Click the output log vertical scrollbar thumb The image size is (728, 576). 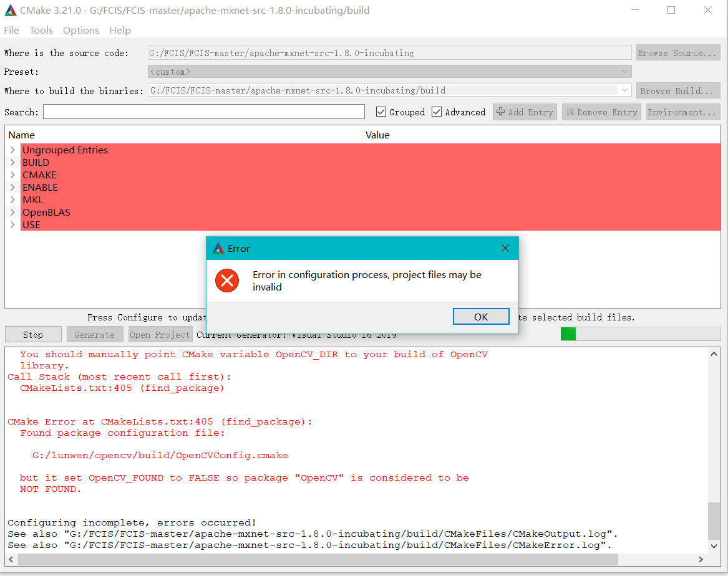click(714, 521)
